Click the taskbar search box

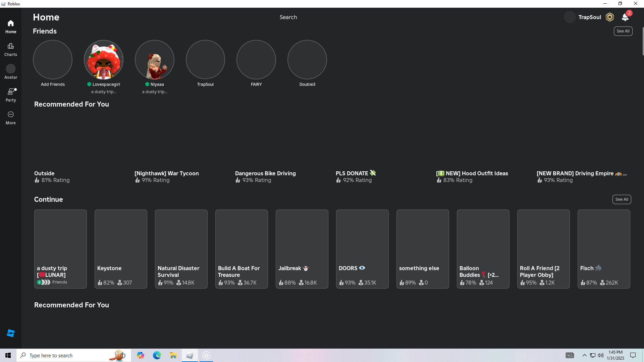point(74,355)
